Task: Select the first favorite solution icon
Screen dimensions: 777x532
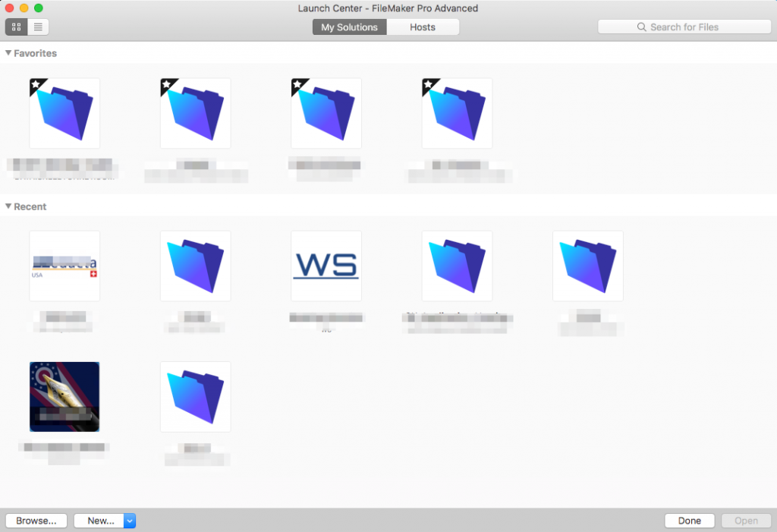Action: tap(64, 113)
